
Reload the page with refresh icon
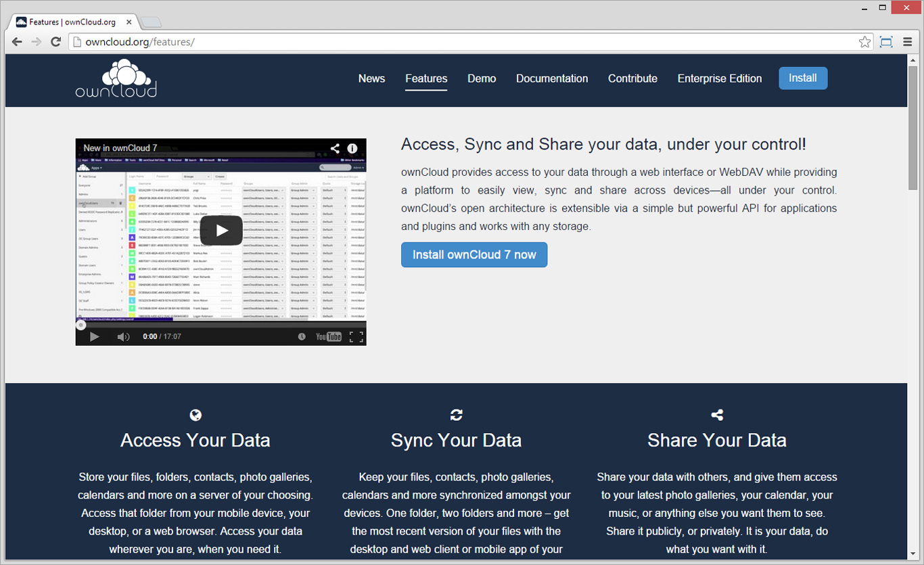[56, 42]
